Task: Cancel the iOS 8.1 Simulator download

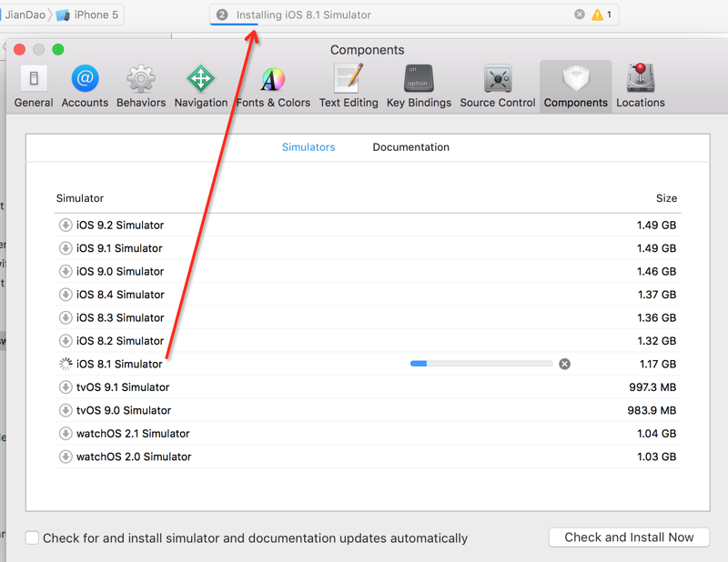Action: [564, 364]
